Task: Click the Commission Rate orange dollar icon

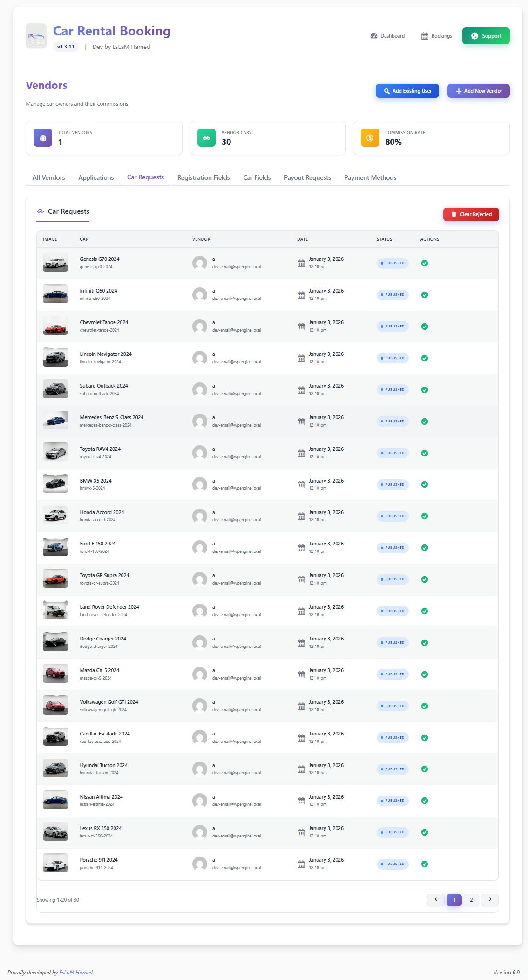Action: (370, 138)
